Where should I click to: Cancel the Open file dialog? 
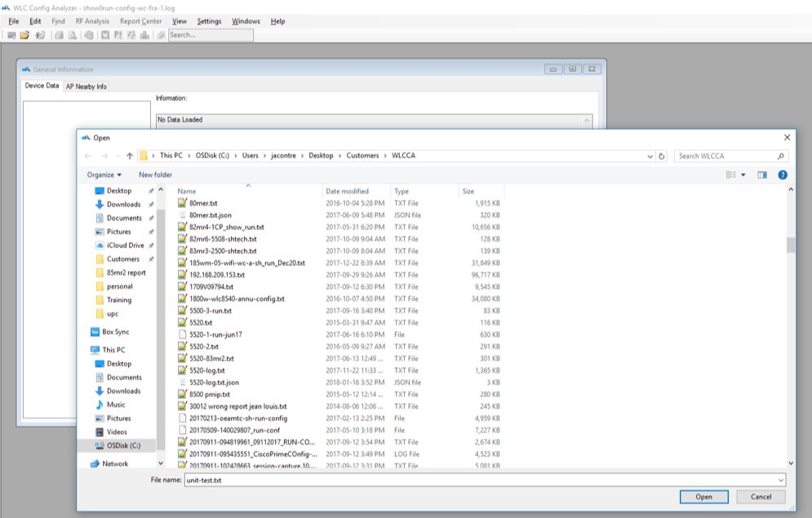pyautogui.click(x=760, y=497)
